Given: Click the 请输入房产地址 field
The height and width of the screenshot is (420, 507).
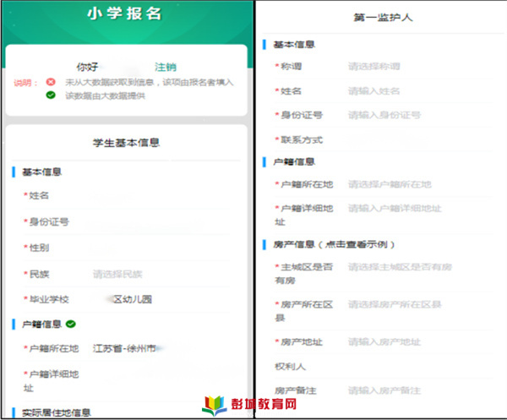Looking at the screenshot, I should pos(384,342).
